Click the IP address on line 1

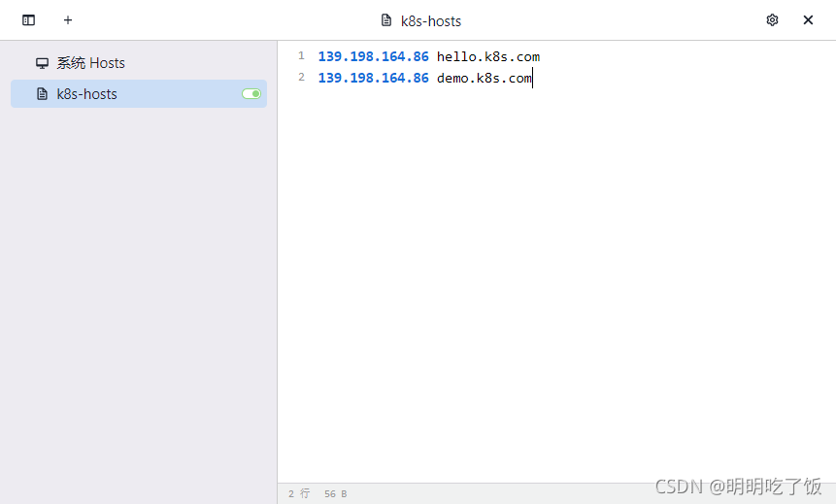coord(373,56)
